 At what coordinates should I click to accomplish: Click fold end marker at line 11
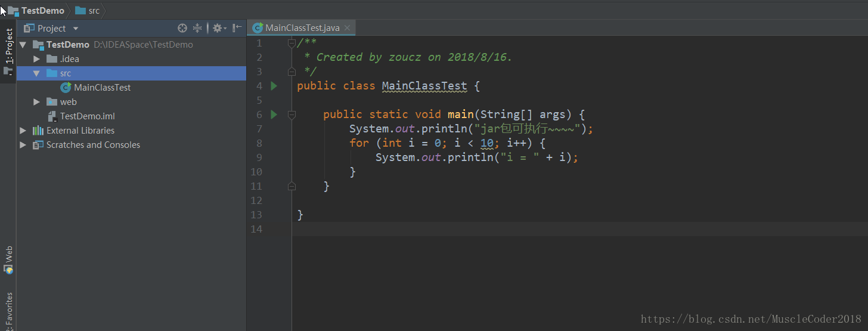292,186
